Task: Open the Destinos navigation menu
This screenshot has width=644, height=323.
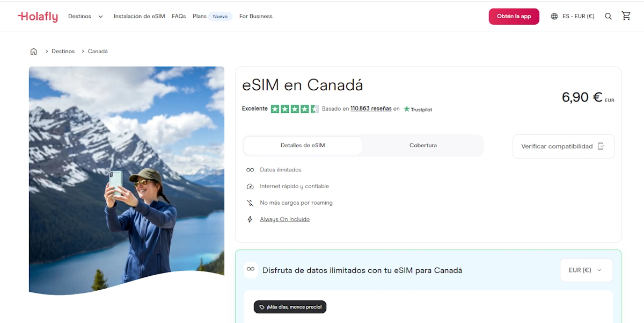Action: pyautogui.click(x=79, y=17)
